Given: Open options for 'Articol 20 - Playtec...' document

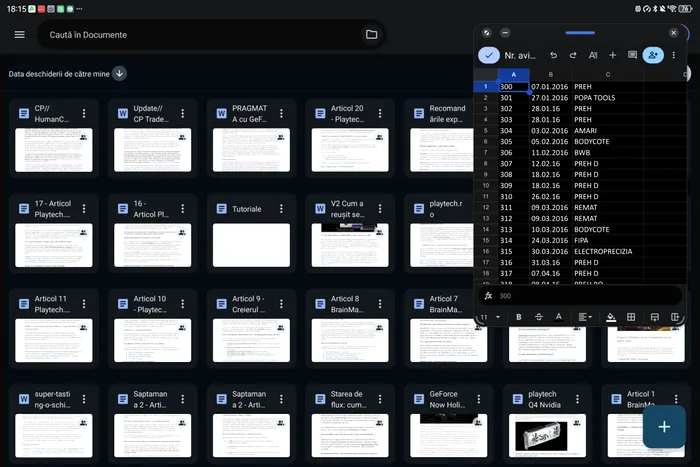Looking at the screenshot, I should 380,113.
